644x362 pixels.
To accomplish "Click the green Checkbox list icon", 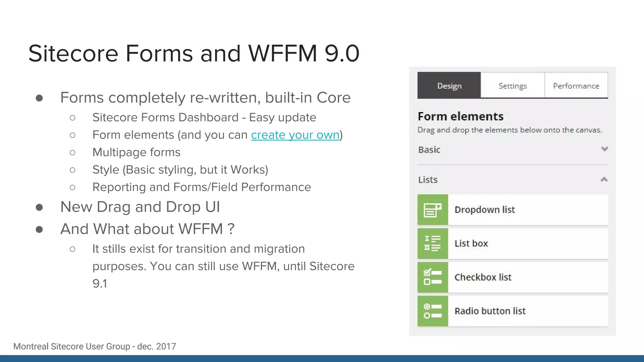I will pyautogui.click(x=433, y=277).
